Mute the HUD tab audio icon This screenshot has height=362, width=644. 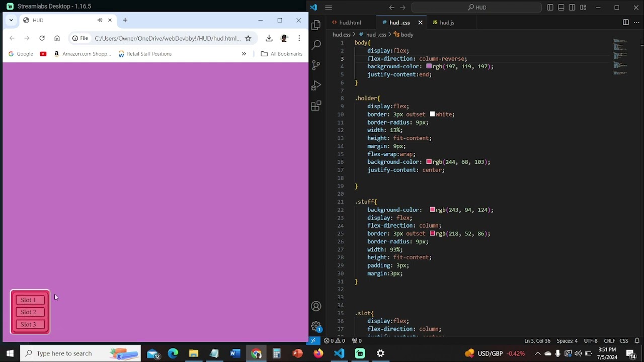tap(100, 20)
